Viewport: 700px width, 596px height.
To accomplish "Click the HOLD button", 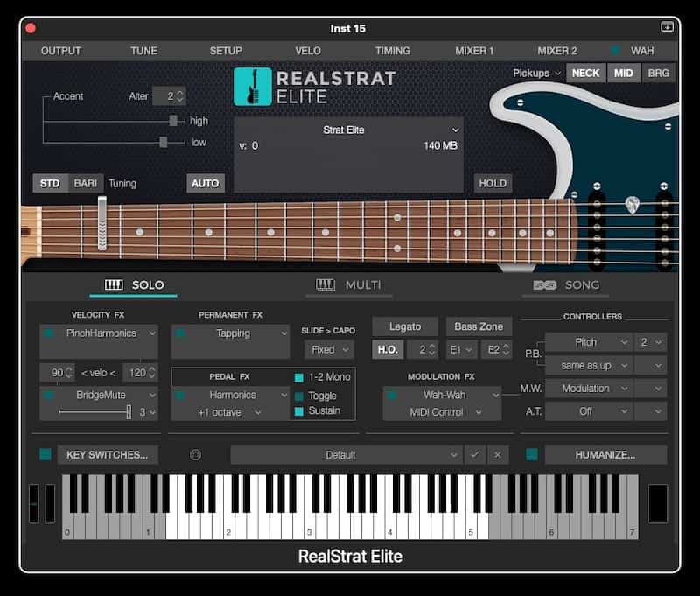I will click(493, 184).
